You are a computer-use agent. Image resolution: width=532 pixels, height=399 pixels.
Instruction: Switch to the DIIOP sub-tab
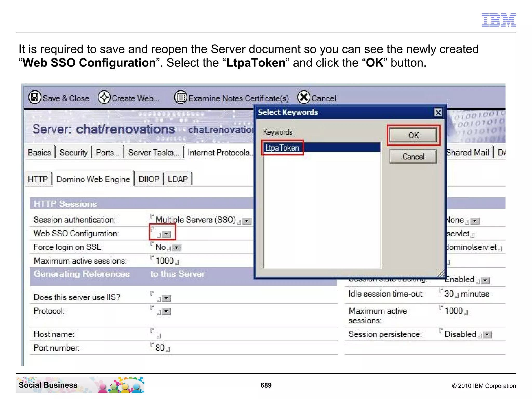[149, 179]
